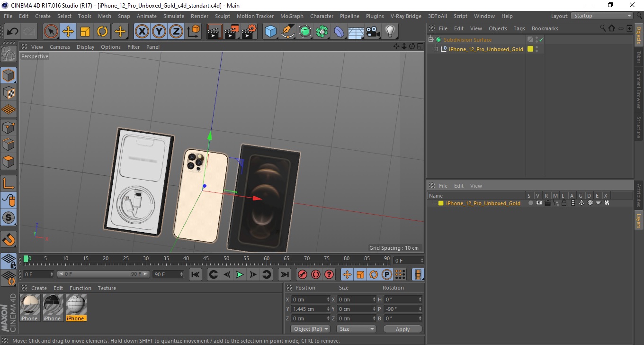Go to end of animation
Image resolution: width=644 pixels, height=345 pixels.
coord(284,274)
